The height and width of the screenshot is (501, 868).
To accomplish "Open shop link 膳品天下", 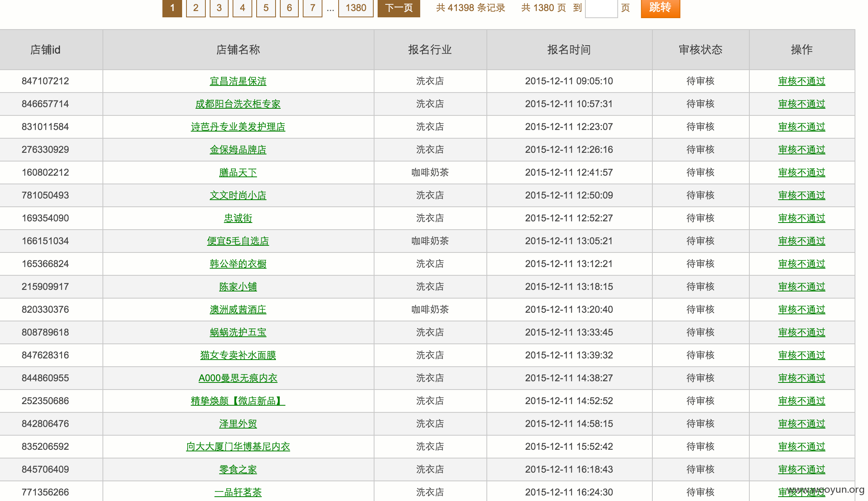I will pyautogui.click(x=238, y=173).
